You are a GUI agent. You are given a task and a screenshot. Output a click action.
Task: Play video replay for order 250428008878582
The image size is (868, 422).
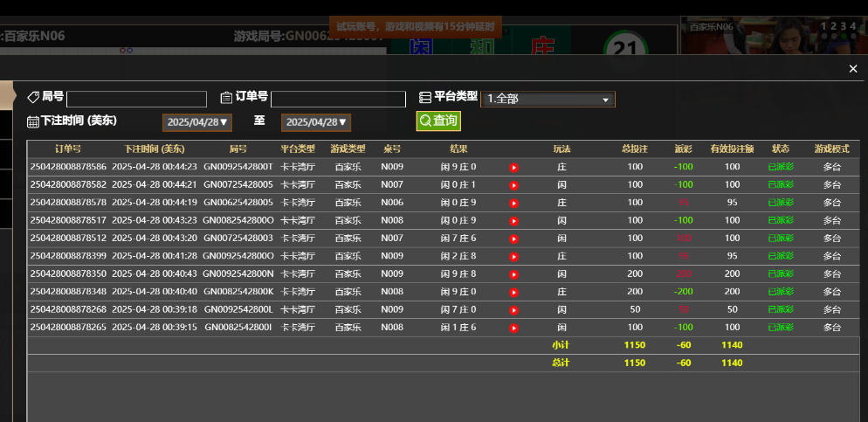point(513,185)
